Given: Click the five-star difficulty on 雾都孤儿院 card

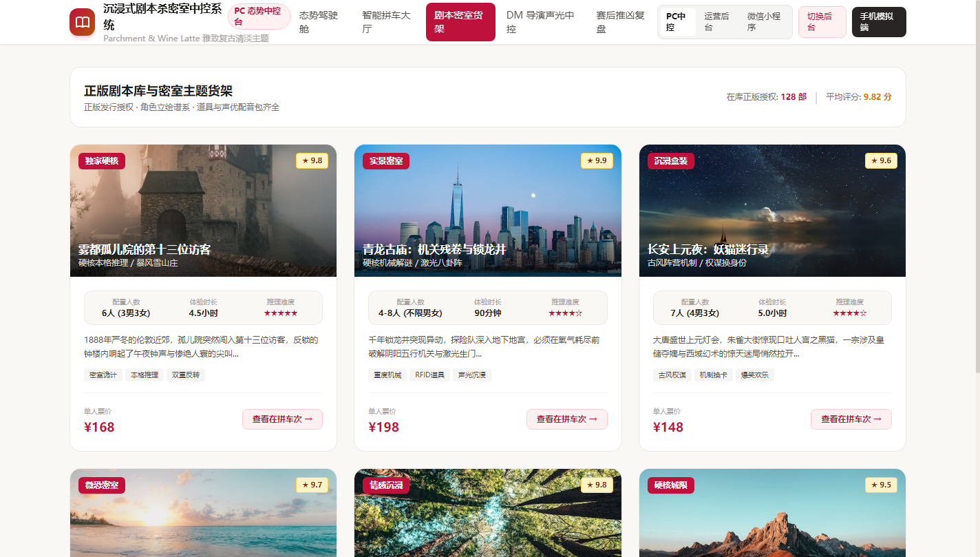Looking at the screenshot, I should (281, 313).
